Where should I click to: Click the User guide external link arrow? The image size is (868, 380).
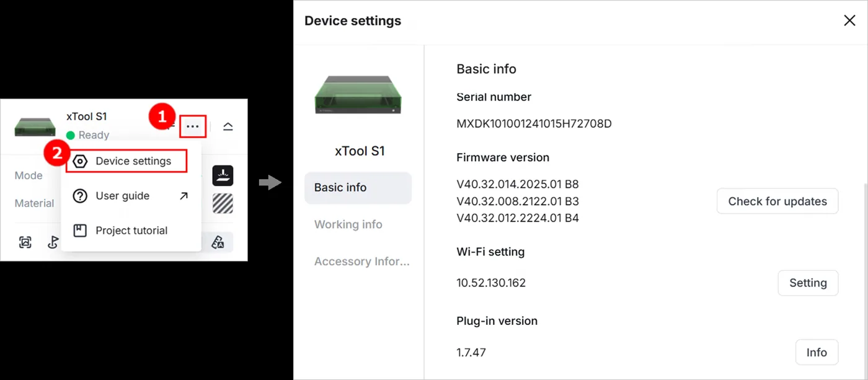click(x=184, y=196)
